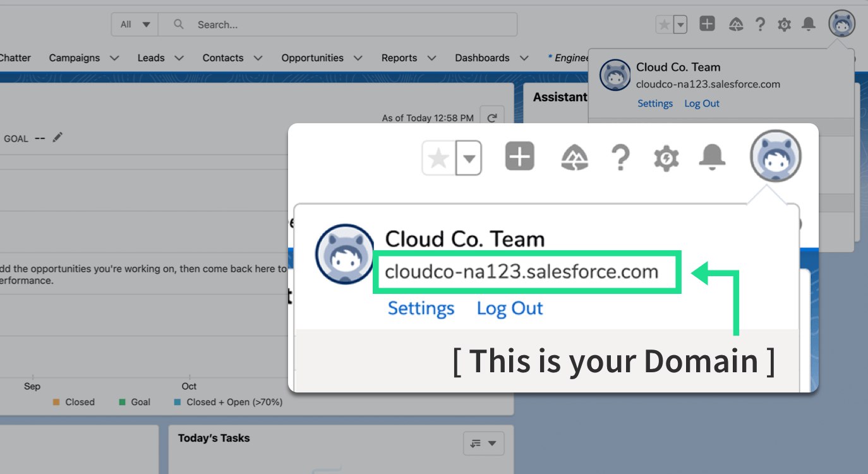Expand the Reports tab chevron menu
The height and width of the screenshot is (474, 868).
point(431,58)
